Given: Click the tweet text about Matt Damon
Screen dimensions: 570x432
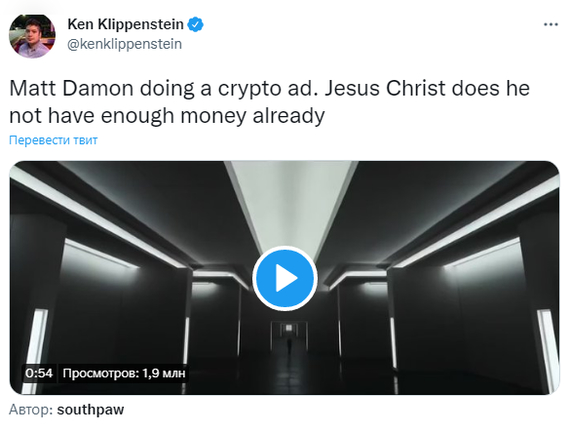Looking at the screenshot, I should tap(269, 102).
